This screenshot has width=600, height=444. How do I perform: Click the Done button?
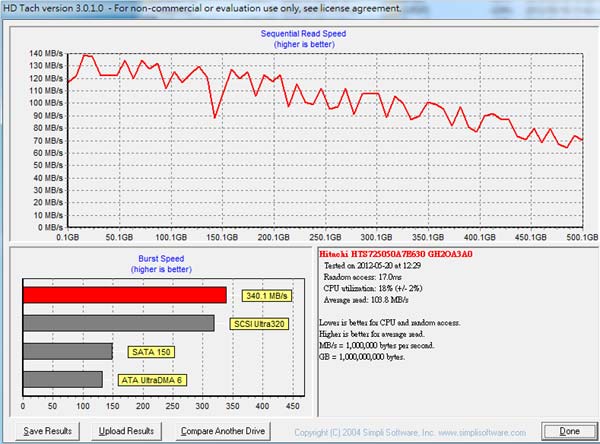coord(569,431)
